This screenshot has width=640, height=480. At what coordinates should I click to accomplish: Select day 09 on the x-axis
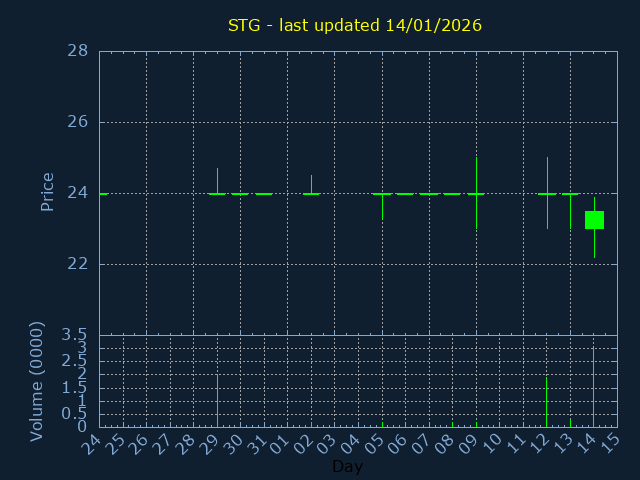coord(469,444)
